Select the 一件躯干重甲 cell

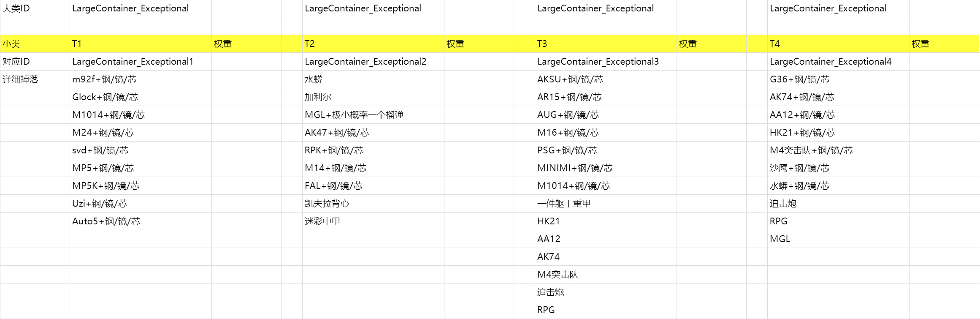pos(564,204)
